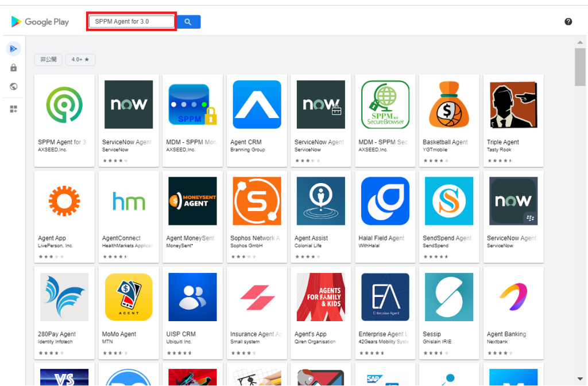This screenshot has height=386, width=588.
Task: Click WithHalal developer text
Action: (x=369, y=246)
